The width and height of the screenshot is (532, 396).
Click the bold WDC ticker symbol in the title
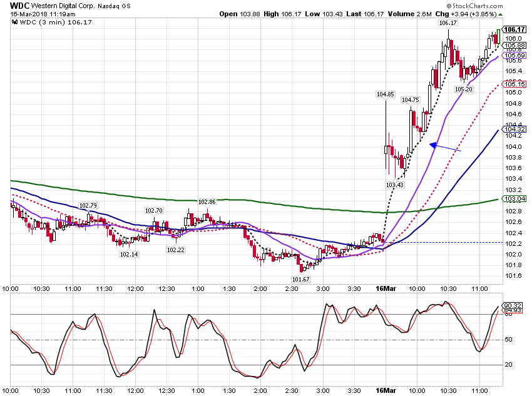(19, 6)
